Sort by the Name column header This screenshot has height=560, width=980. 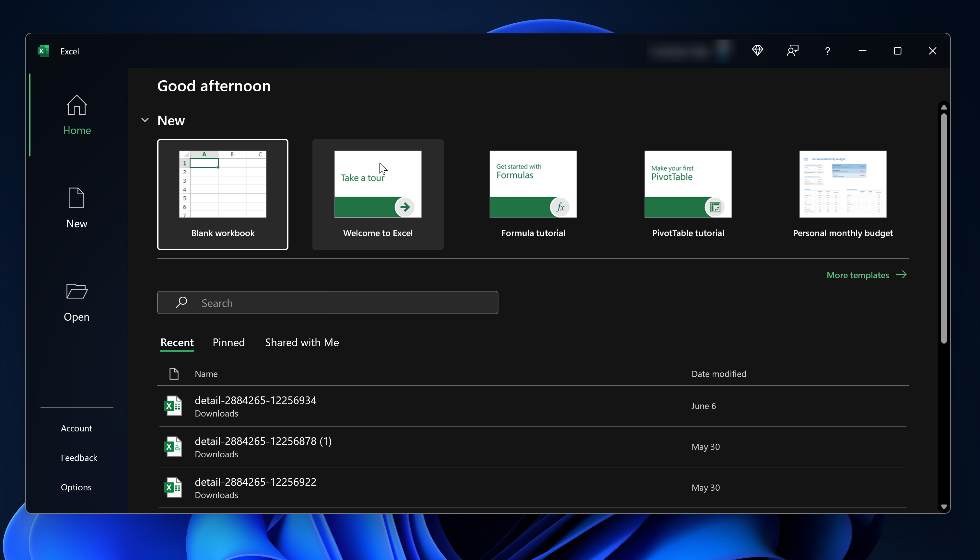(x=206, y=373)
